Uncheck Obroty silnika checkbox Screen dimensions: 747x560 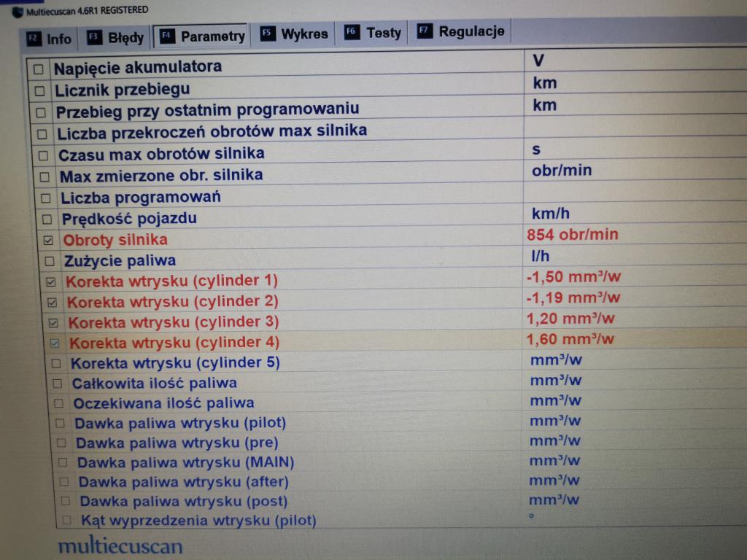tap(49, 241)
